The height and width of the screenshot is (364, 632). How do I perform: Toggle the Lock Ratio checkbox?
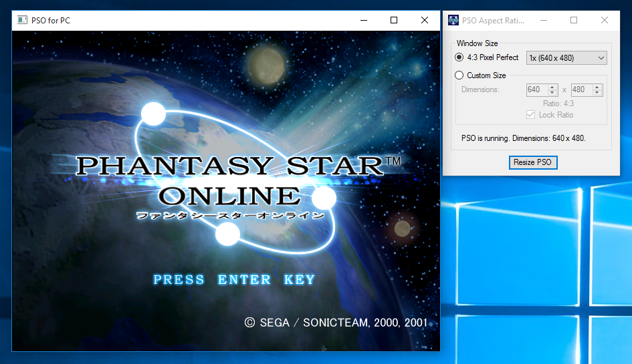click(x=531, y=115)
